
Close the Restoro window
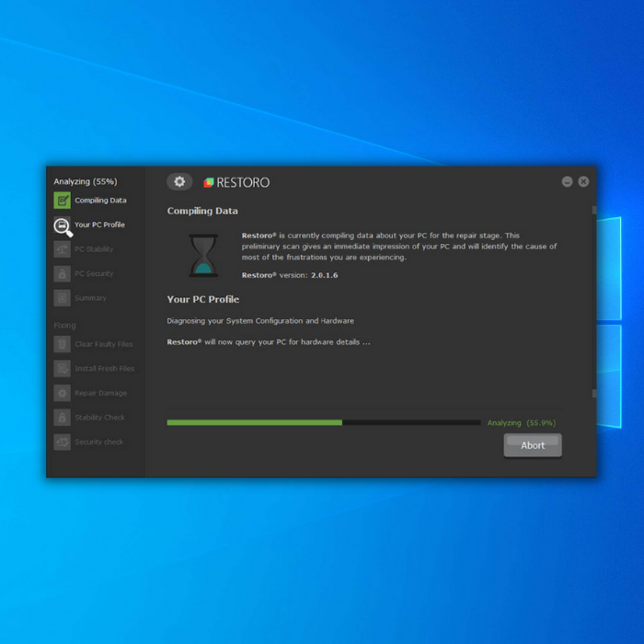coord(583,181)
